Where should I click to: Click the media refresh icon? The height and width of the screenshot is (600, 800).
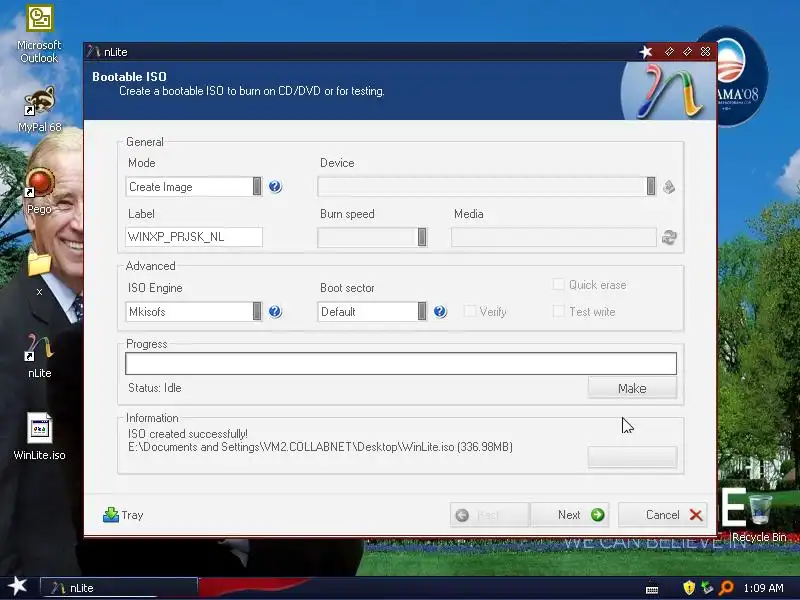coord(669,237)
